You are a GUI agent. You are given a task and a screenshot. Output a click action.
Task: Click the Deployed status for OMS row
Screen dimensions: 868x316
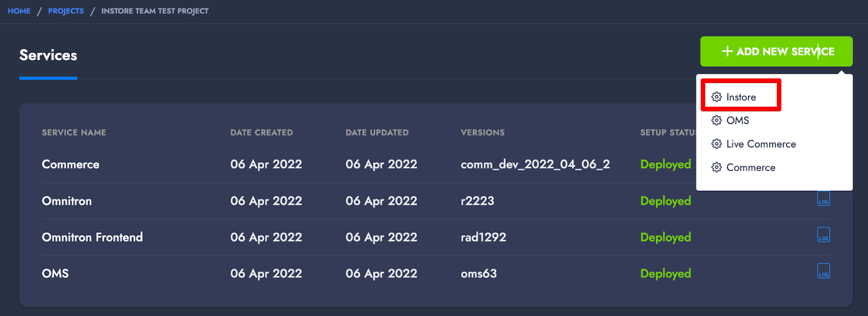click(x=666, y=274)
